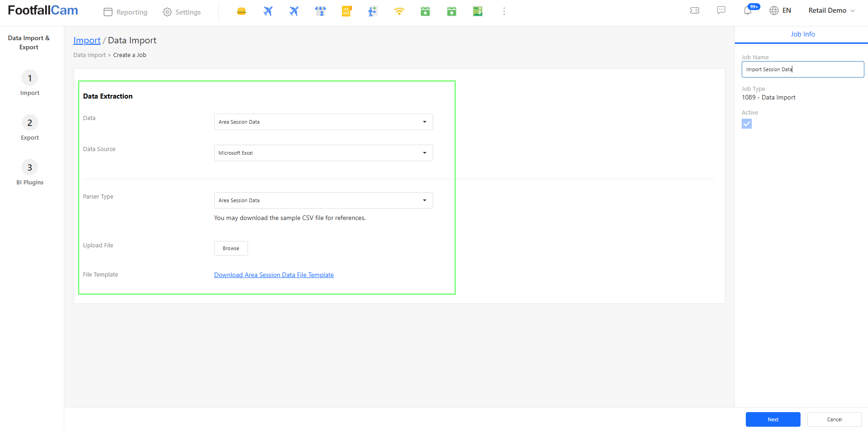The height and width of the screenshot is (429, 868).
Task: Toggle the Active checkbox
Action: [x=747, y=124]
